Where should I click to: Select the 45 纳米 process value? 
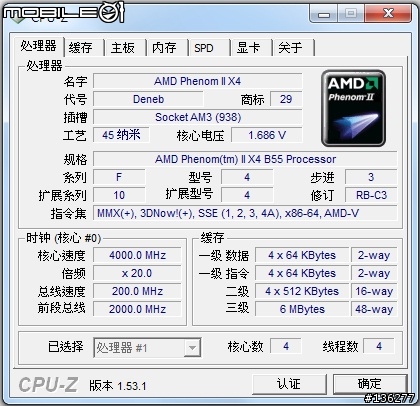coord(121,135)
